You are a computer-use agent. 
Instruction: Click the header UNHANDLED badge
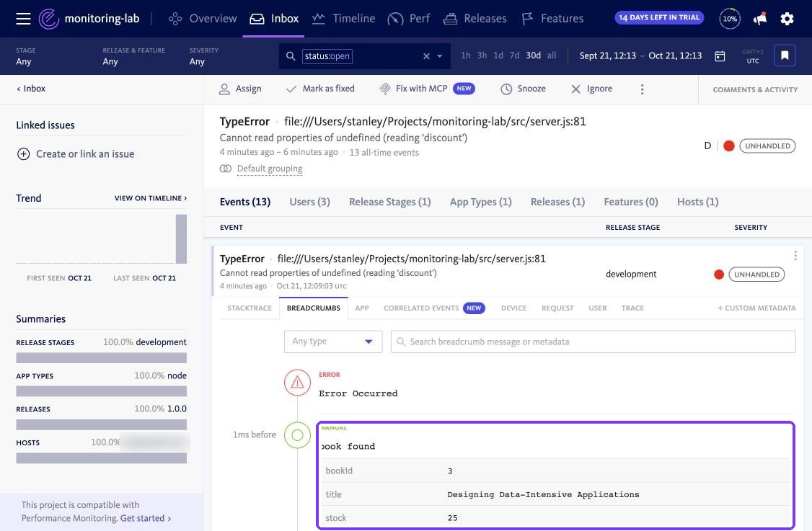(767, 146)
